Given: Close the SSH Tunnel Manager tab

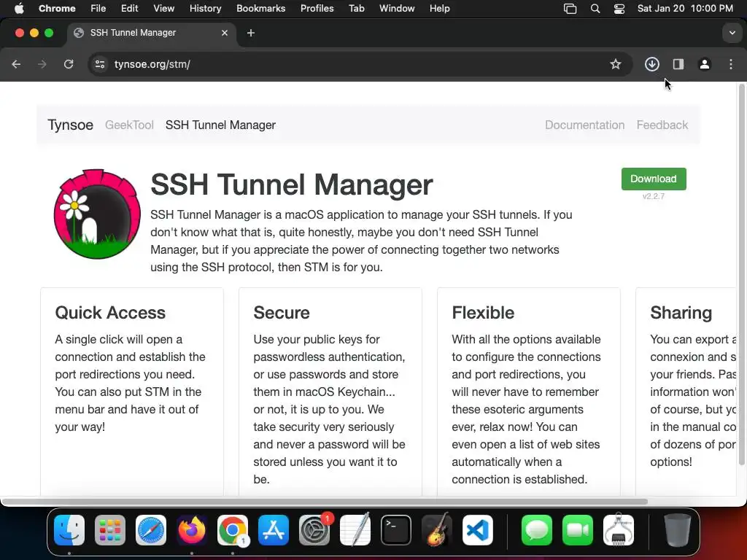Looking at the screenshot, I should pyautogui.click(x=225, y=33).
